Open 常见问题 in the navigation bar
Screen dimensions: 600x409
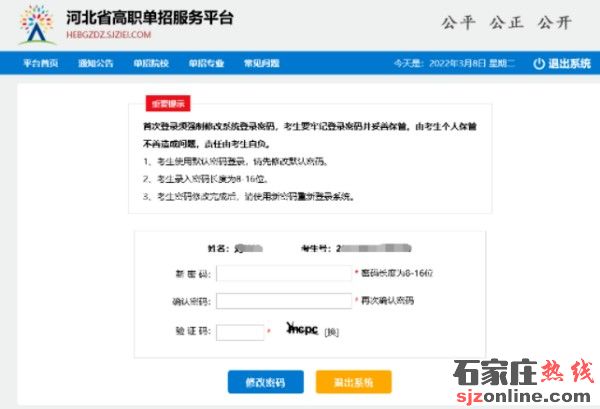[262, 63]
